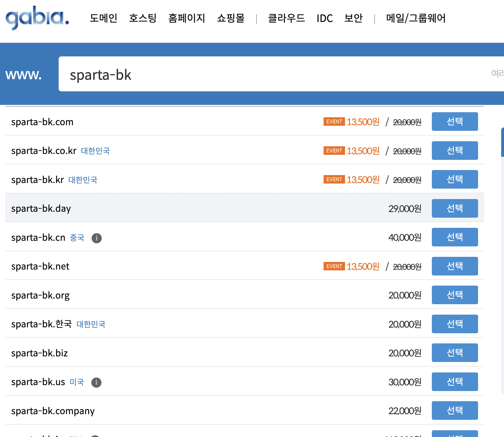Open the 메일/그룹웨어 menu
Screen dimensions: 504x437
click(416, 18)
